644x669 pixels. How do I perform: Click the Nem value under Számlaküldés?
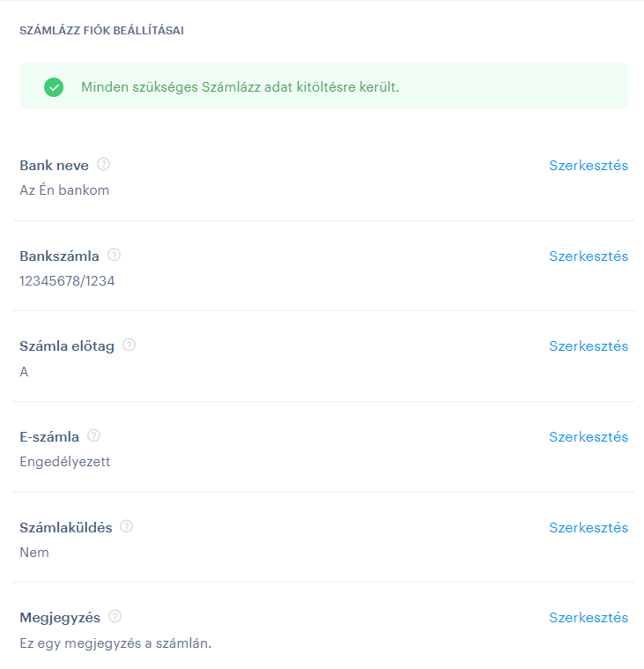tap(34, 553)
